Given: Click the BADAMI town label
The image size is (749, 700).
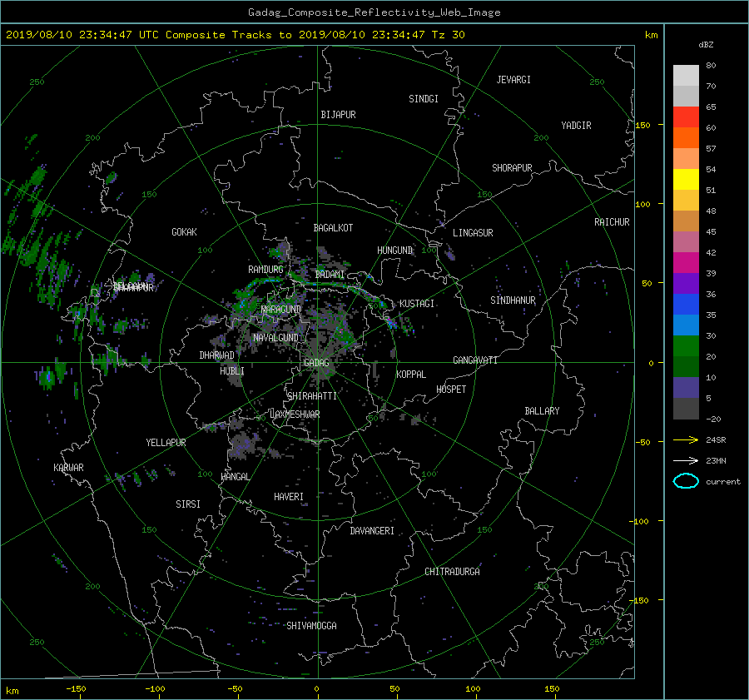Looking at the screenshot, I should (x=330, y=275).
